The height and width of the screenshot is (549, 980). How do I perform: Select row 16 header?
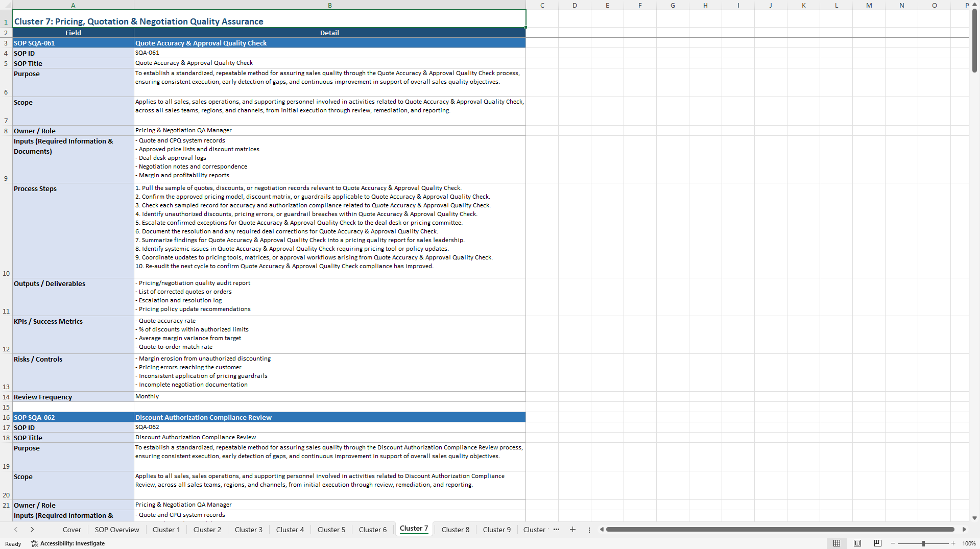6,417
